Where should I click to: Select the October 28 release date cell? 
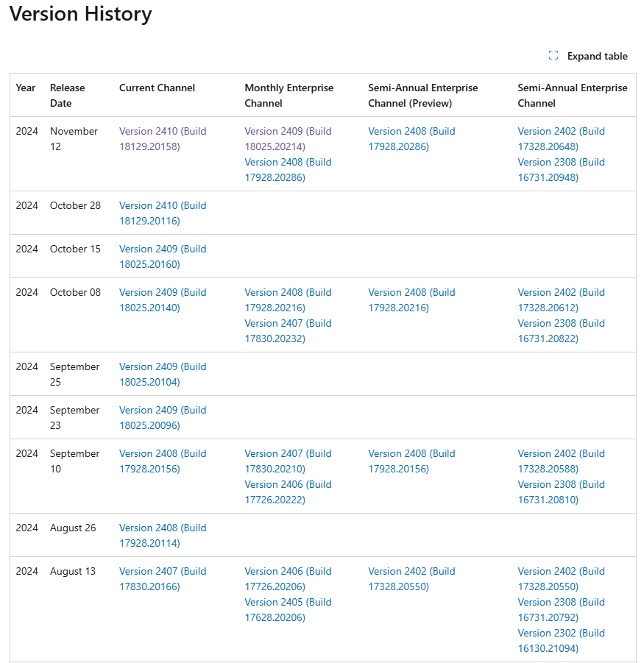pos(75,205)
